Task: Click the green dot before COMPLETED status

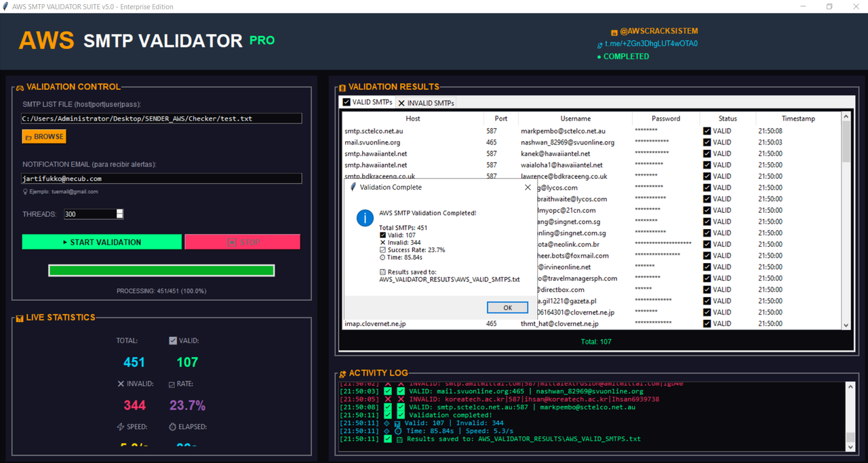Action: point(599,58)
